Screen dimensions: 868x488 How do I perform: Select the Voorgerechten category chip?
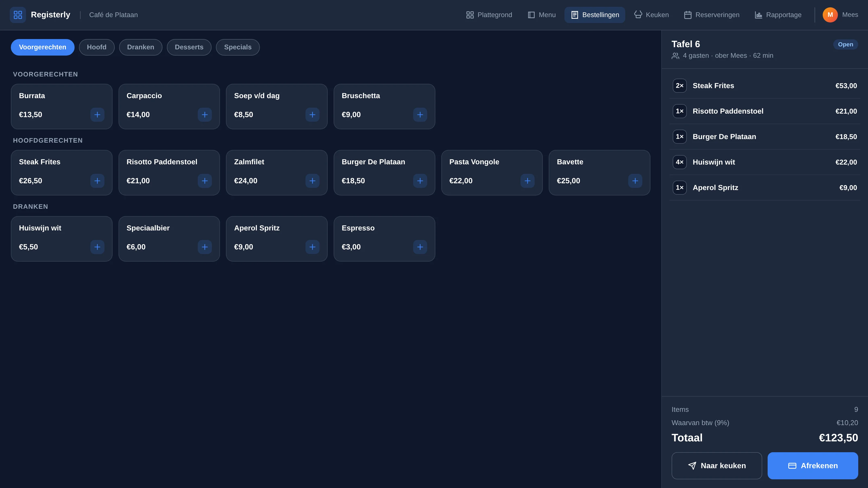(x=43, y=47)
